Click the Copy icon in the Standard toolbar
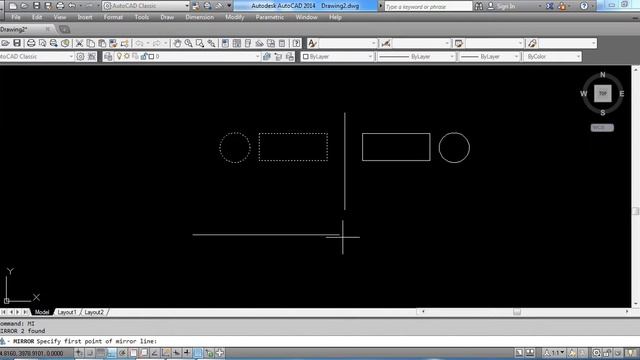 pyautogui.click(x=91, y=43)
